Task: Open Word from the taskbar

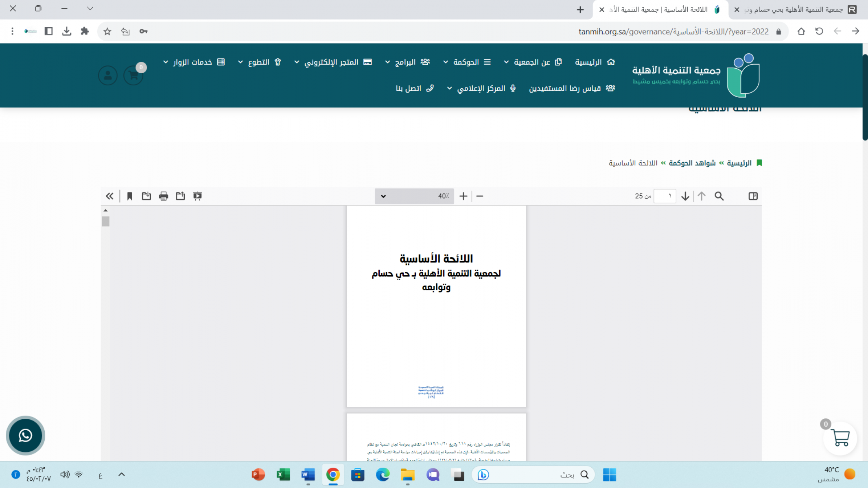Action: point(308,475)
